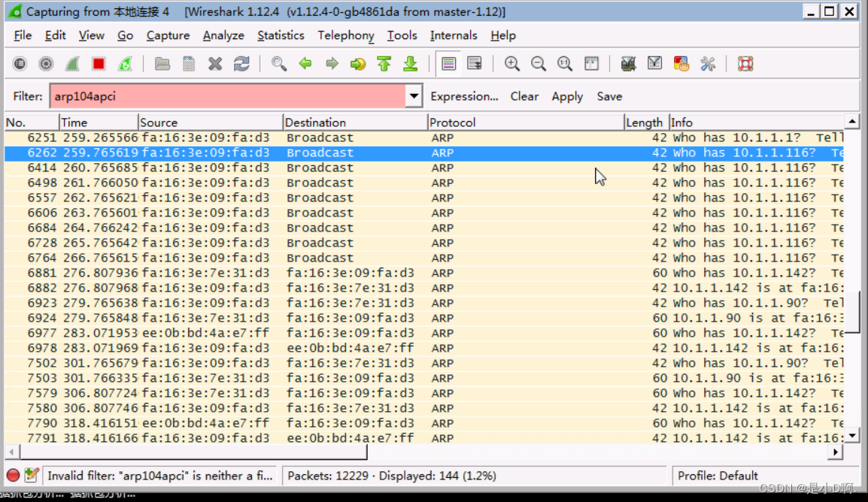
Task: Open preferences with tools icon
Action: (708, 64)
